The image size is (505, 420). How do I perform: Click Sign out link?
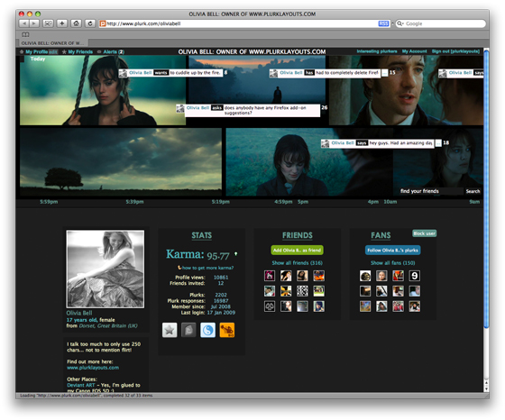click(455, 51)
